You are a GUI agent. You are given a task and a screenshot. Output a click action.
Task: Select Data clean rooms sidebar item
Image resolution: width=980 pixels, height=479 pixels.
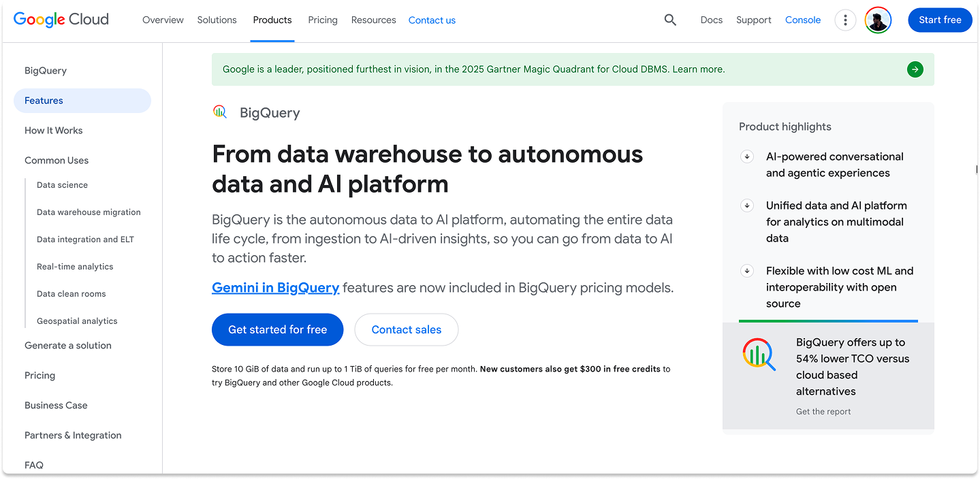[x=71, y=294]
